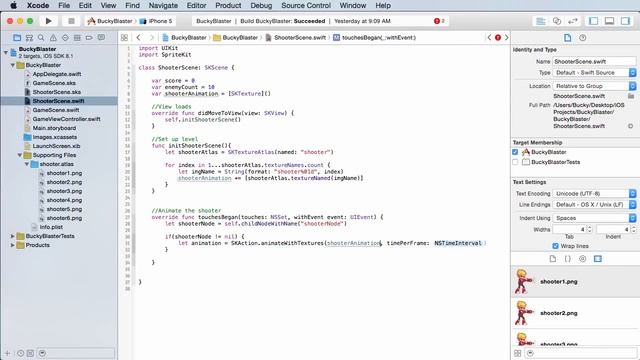Toggle the Debug area visibility
This screenshot has width=640, height=360.
coord(609,21)
